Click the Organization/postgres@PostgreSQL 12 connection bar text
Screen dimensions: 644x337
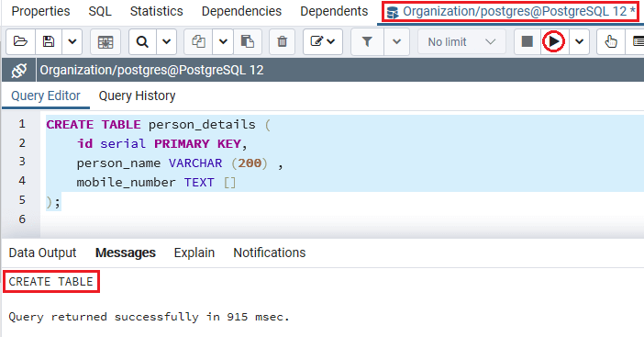click(151, 71)
